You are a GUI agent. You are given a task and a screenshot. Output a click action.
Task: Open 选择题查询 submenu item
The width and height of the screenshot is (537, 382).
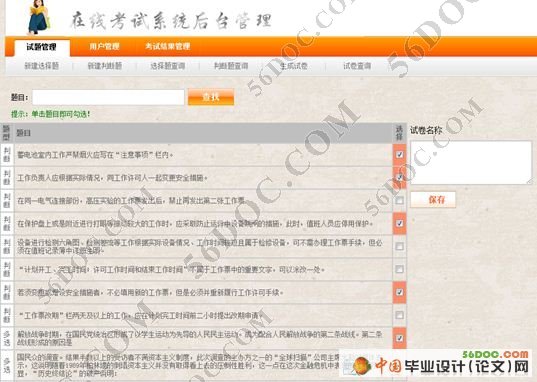[x=168, y=66]
